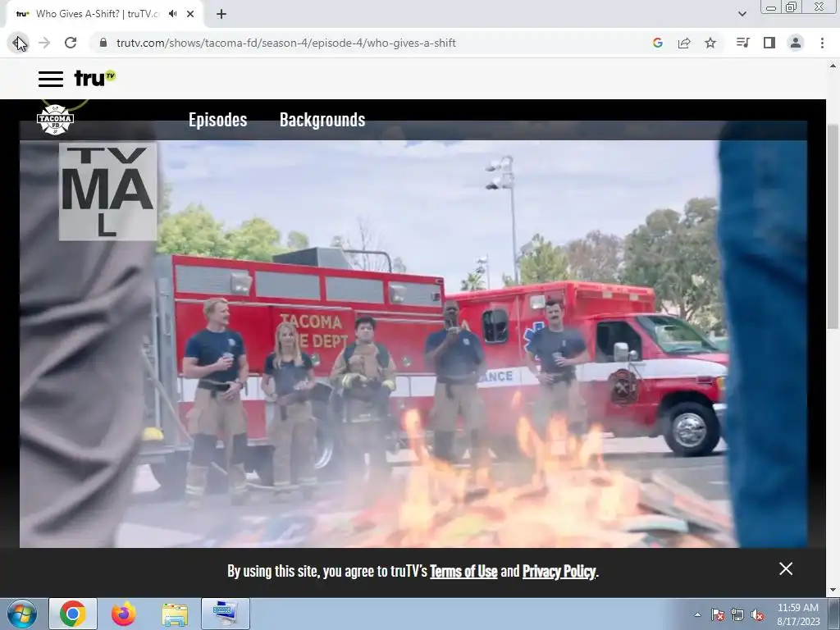Click the Show desktop button

pos(834,614)
